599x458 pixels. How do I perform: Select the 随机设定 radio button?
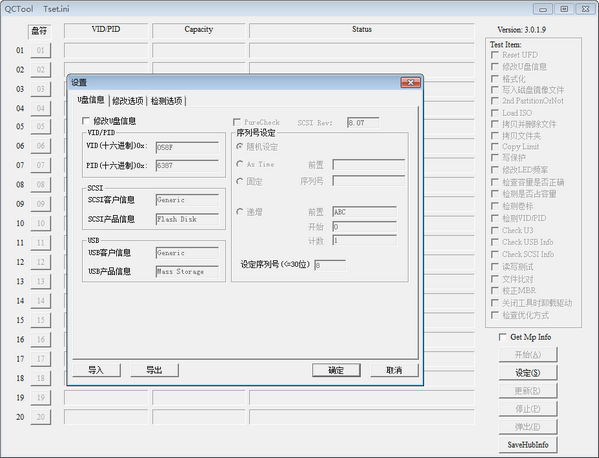240,146
